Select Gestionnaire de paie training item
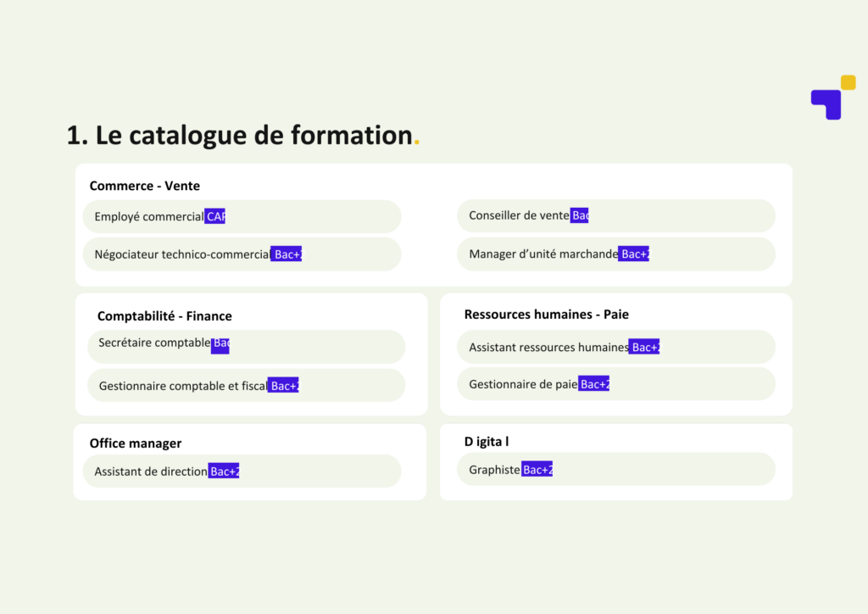This screenshot has width=868, height=614. click(x=523, y=384)
